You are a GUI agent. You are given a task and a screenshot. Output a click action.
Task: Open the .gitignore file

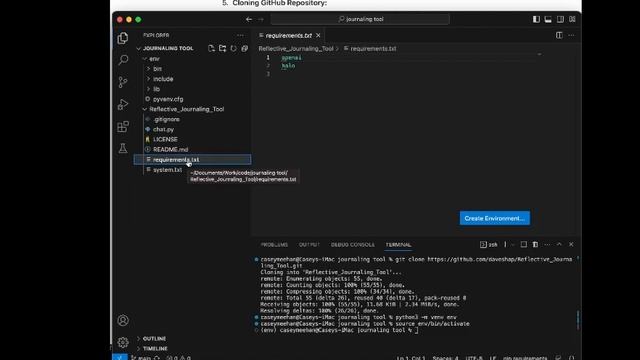[166, 119]
